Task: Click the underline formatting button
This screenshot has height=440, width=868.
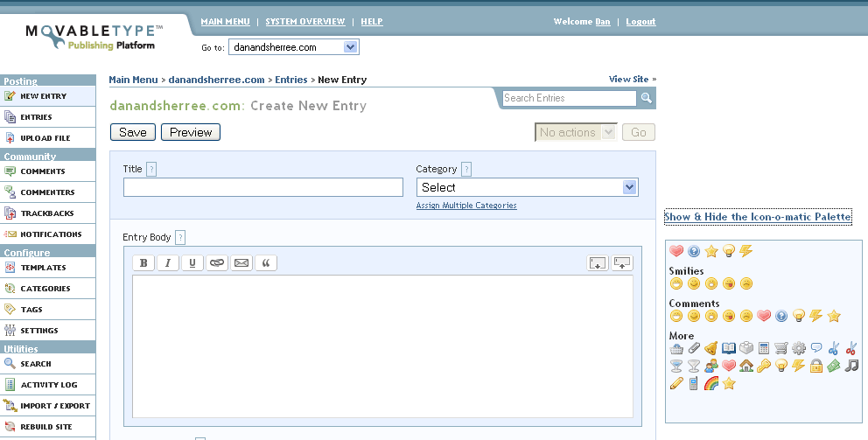Action: 192,262
